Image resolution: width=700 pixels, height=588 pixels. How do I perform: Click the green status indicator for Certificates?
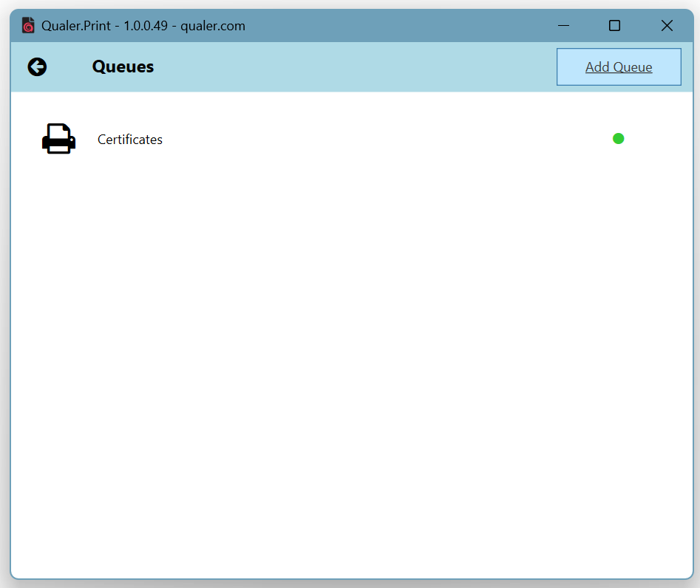click(x=618, y=139)
